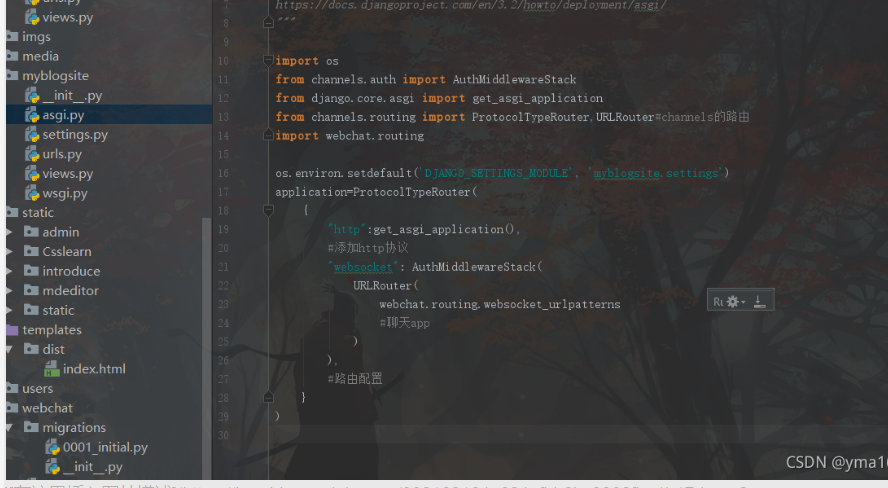
Task: Toggle the fold marker at line 18 brace
Action: [x=268, y=210]
